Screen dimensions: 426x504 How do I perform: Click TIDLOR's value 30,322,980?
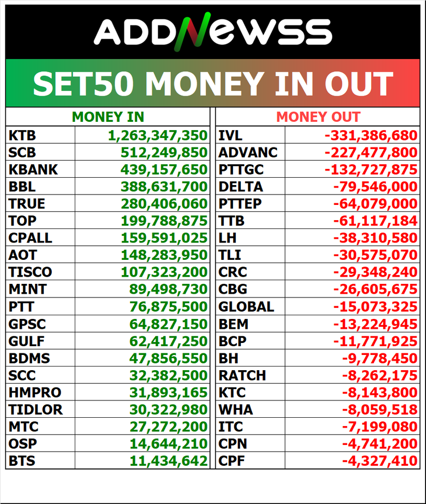coord(168,410)
